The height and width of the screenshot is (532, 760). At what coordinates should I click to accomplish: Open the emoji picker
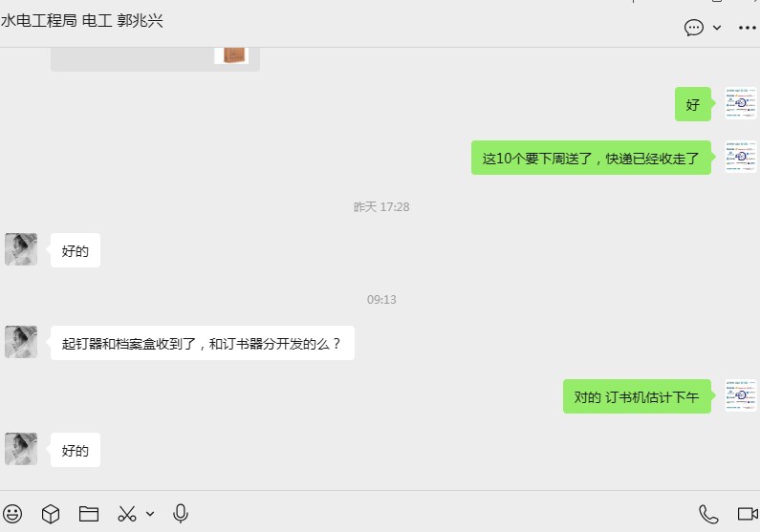pos(12,514)
